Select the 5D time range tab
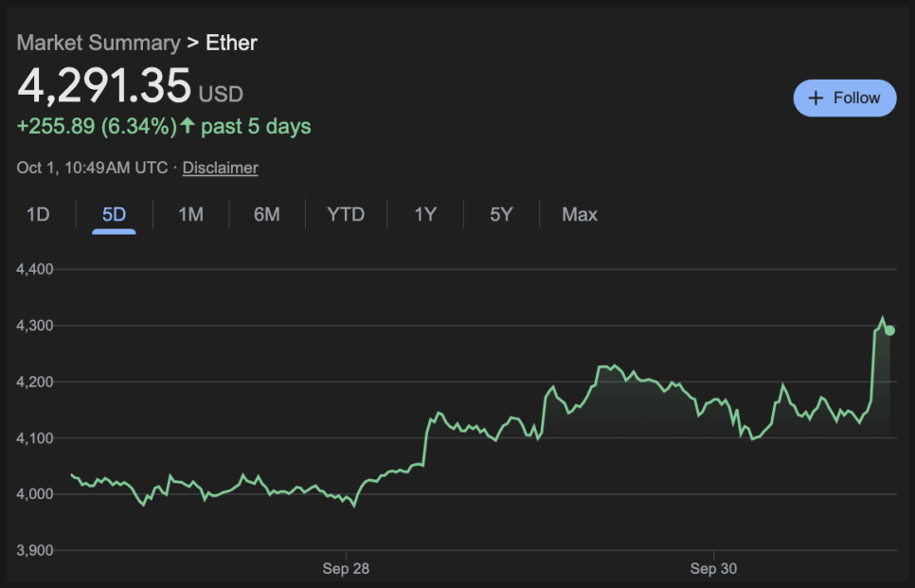915x588 pixels. [114, 215]
